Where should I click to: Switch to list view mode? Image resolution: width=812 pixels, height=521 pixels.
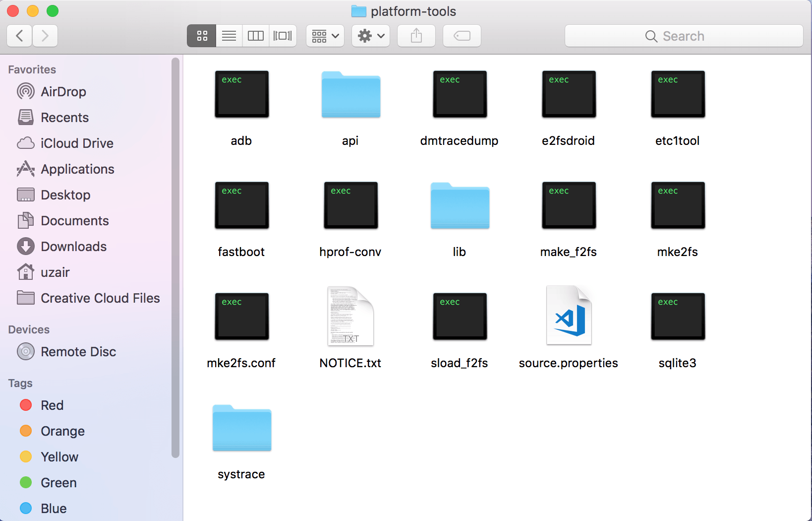pos(229,36)
